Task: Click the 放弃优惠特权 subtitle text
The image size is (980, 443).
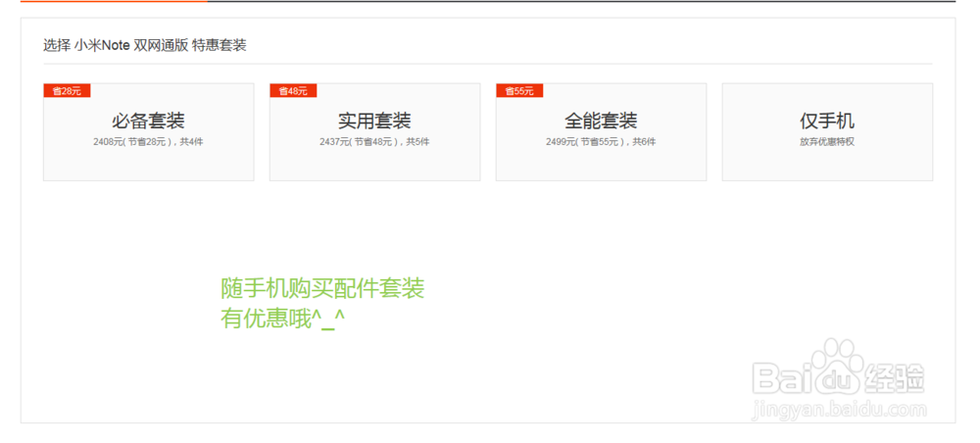Action: pyautogui.click(x=827, y=142)
